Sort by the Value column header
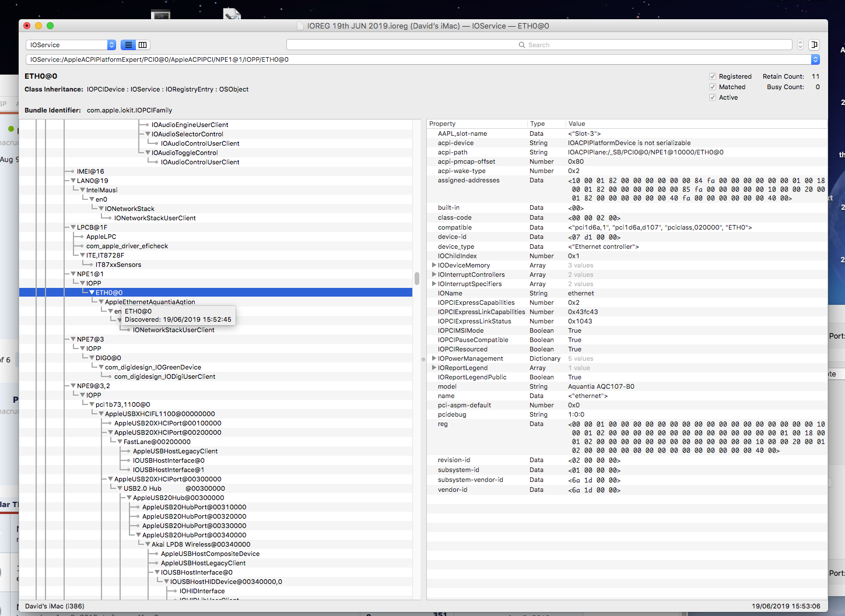Screen dimensions: 845x616 coord(696,124)
